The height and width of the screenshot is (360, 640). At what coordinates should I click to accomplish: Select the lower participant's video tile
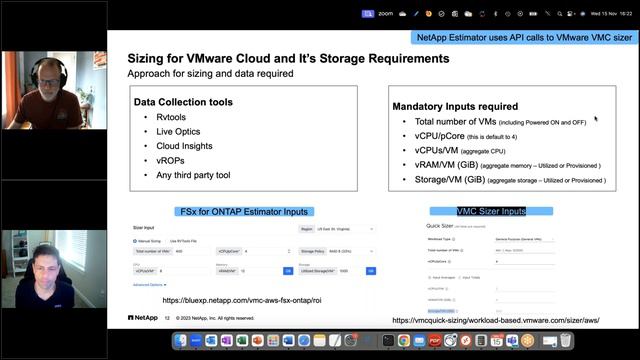[x=54, y=269]
